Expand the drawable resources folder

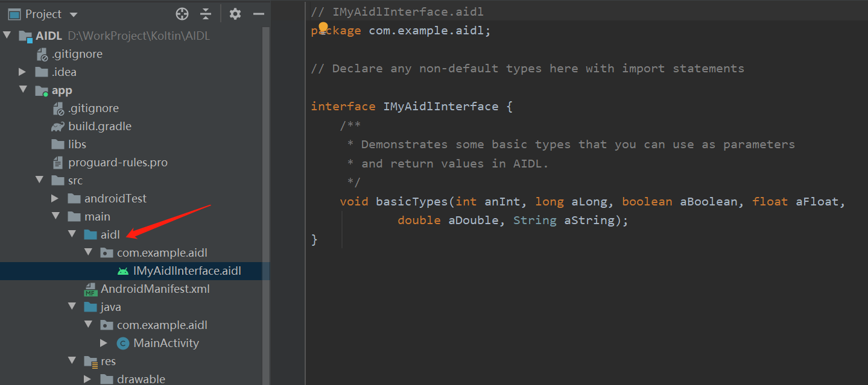click(x=87, y=378)
